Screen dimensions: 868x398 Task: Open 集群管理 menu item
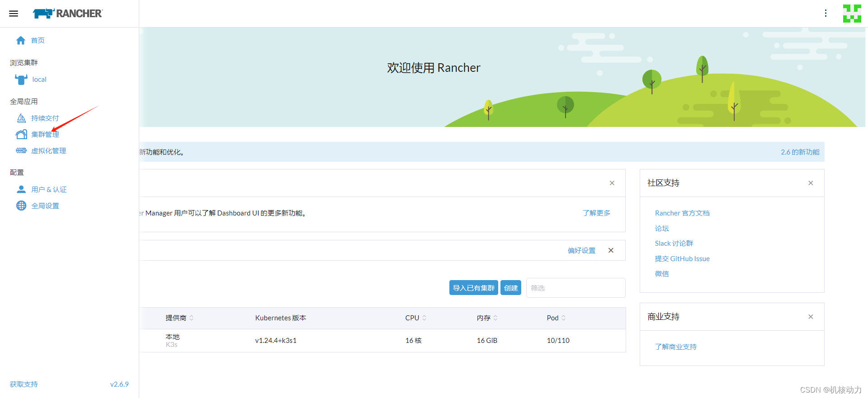45,135
